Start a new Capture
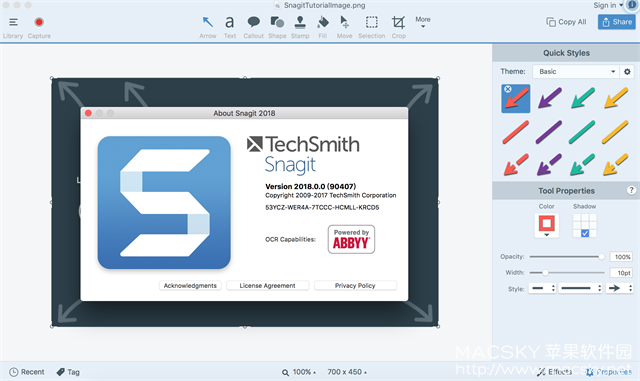 coord(39,27)
